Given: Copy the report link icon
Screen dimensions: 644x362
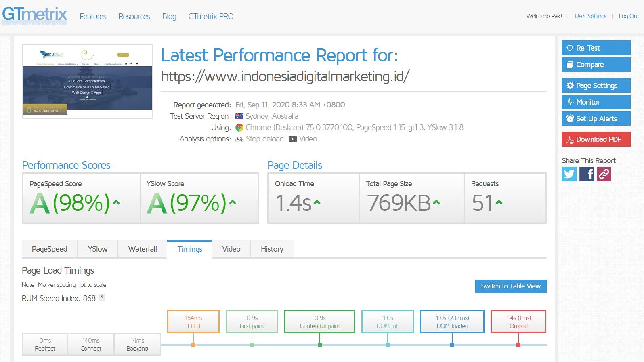Looking at the screenshot, I should tap(604, 174).
